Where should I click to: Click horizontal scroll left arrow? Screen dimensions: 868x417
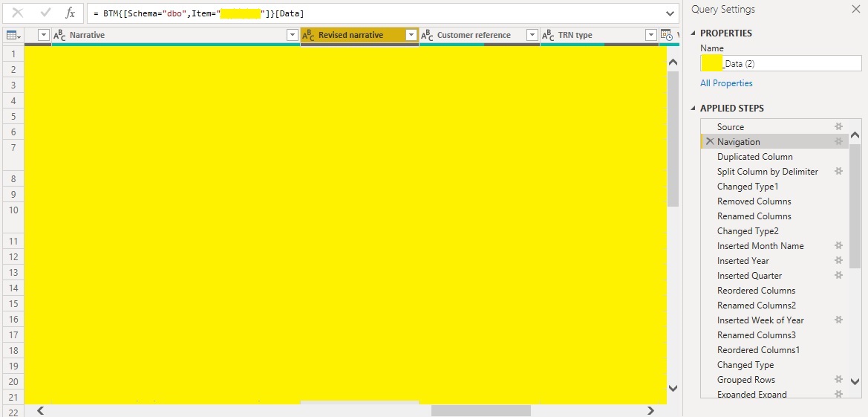(x=40, y=411)
